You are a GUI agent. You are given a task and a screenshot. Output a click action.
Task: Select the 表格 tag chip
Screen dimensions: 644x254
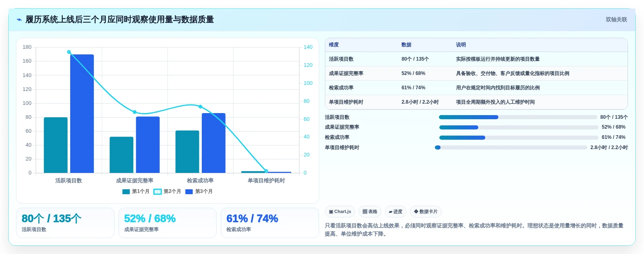tap(370, 212)
